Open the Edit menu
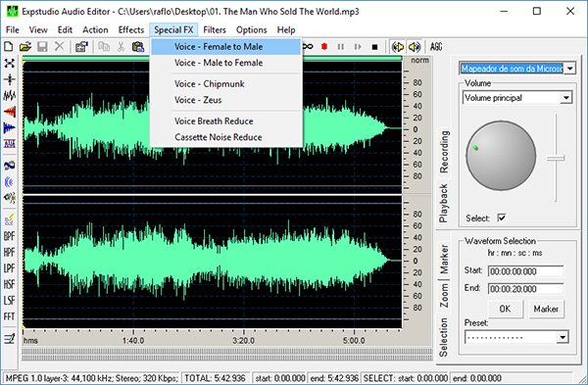 [x=65, y=30]
